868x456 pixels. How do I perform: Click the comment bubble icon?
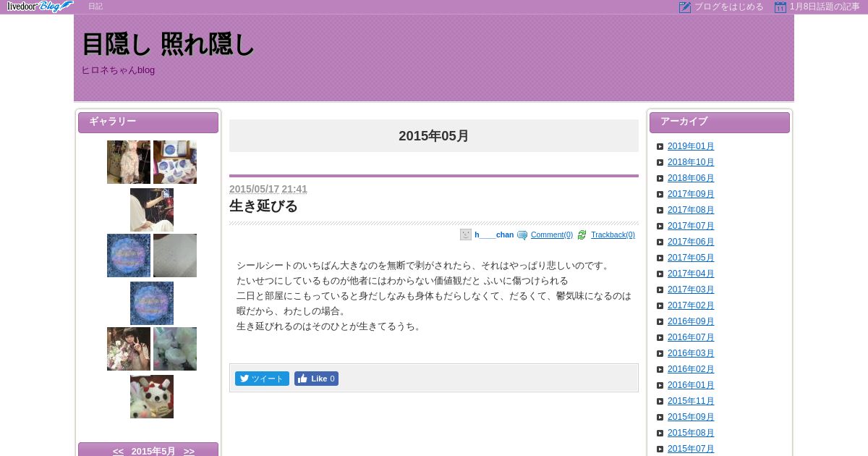[522, 235]
